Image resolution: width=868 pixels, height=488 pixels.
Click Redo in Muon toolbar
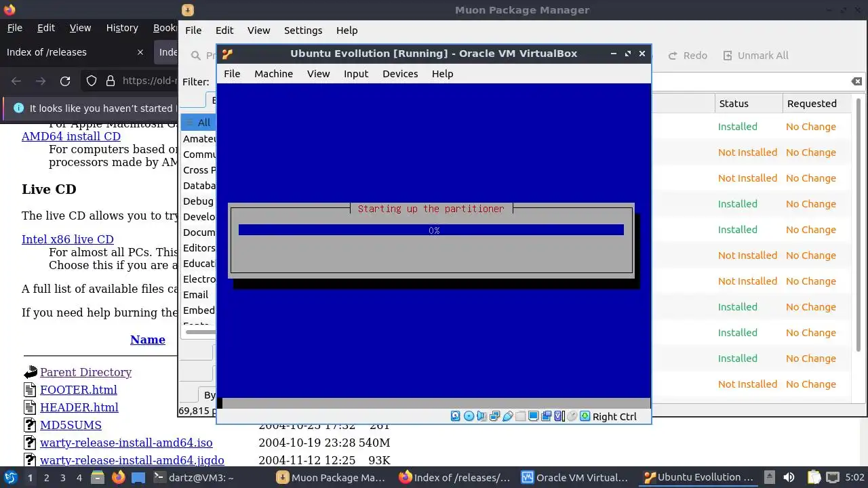coord(688,56)
